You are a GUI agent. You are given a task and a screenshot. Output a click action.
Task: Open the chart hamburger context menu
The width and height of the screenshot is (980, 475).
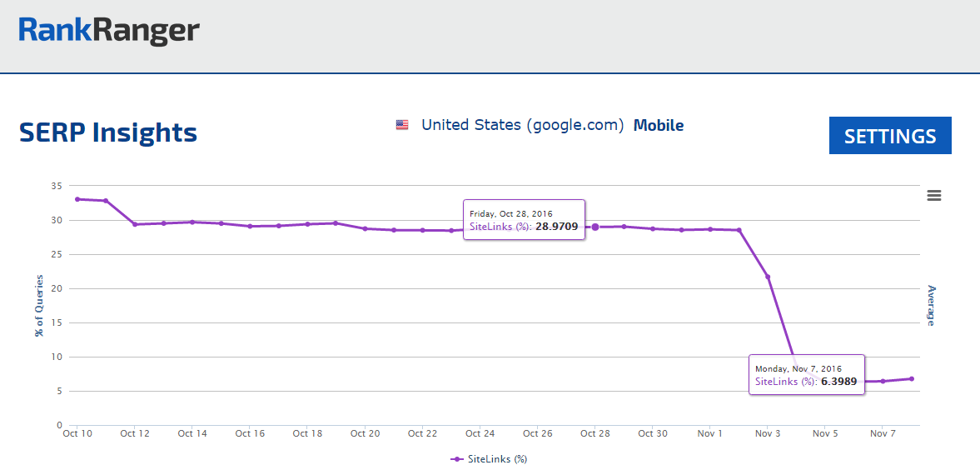(933, 195)
